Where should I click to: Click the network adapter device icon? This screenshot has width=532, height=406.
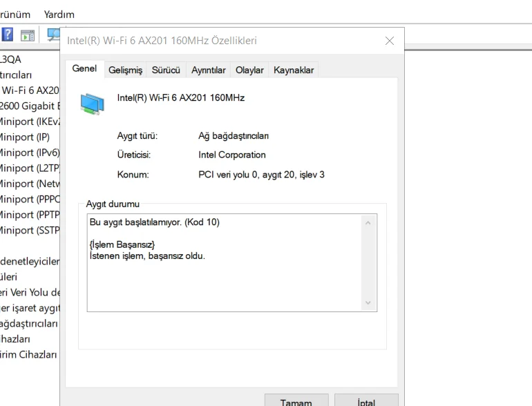(92, 104)
